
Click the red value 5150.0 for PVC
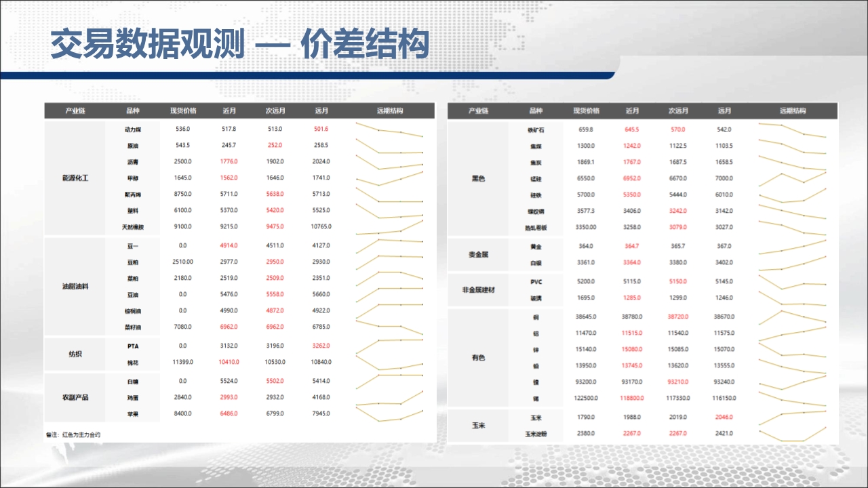click(677, 281)
